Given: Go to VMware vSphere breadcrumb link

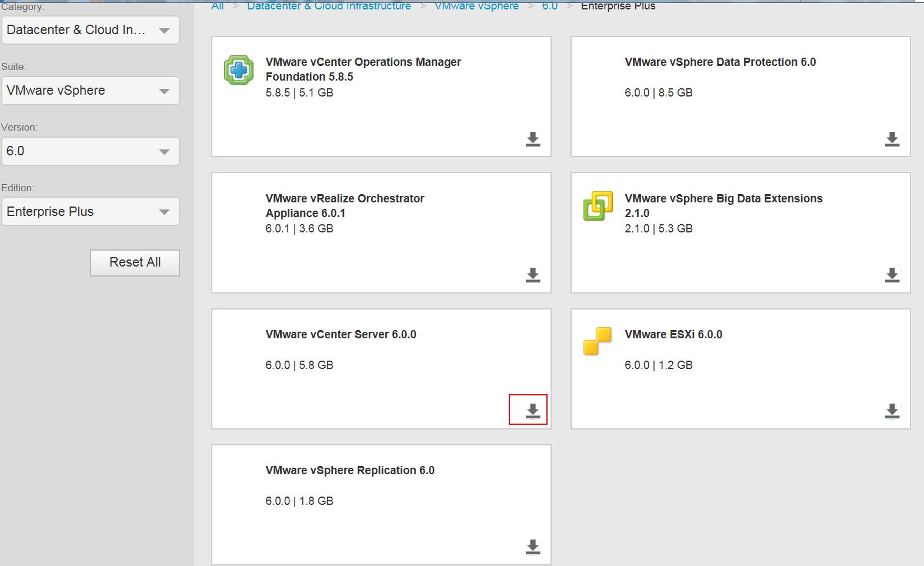Looking at the screenshot, I should pyautogui.click(x=476, y=6).
